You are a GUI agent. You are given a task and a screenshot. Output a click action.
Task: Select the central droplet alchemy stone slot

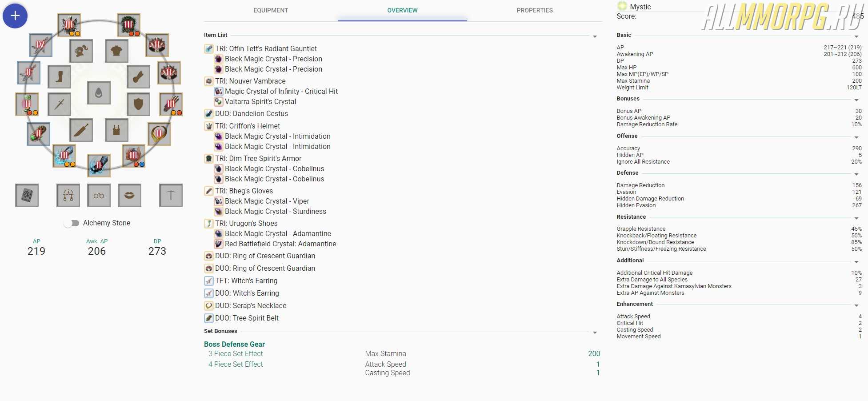99,92
